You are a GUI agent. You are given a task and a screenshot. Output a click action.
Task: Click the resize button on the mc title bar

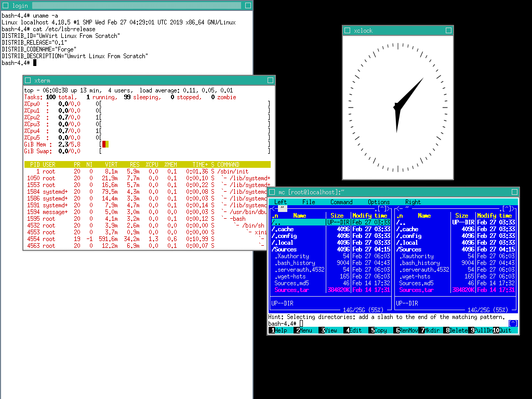point(515,192)
